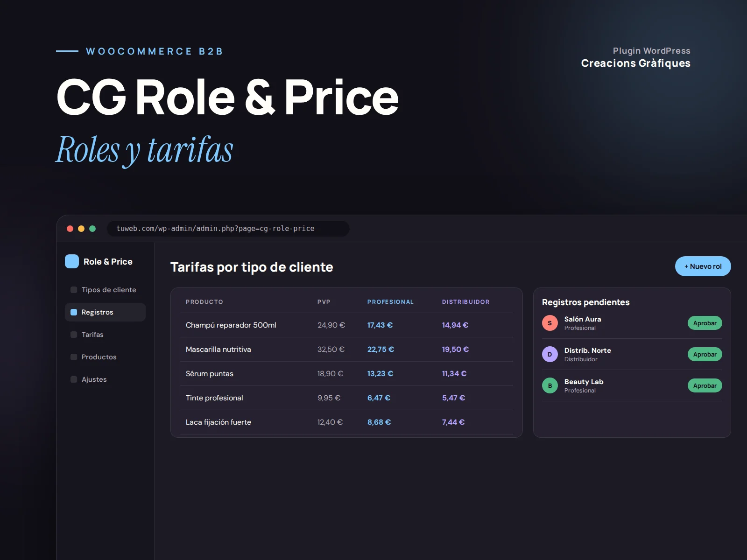Click the + Nuevo rol button
Image resolution: width=747 pixels, height=560 pixels.
[x=703, y=266]
